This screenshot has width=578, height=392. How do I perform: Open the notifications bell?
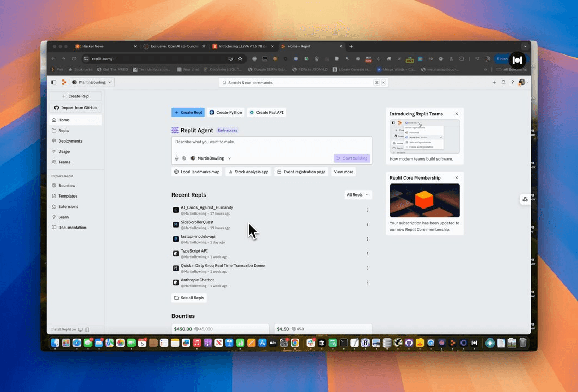(x=503, y=82)
